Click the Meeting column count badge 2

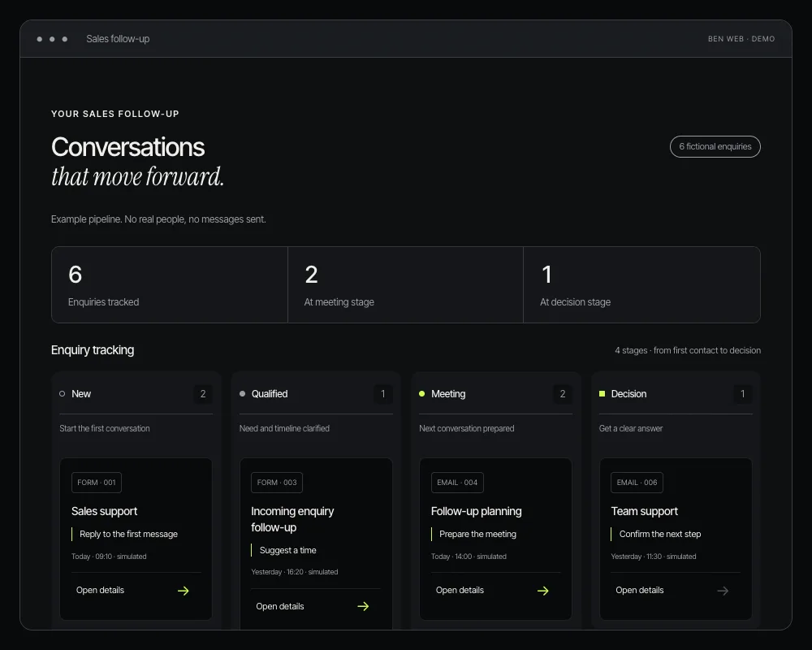pyautogui.click(x=563, y=394)
